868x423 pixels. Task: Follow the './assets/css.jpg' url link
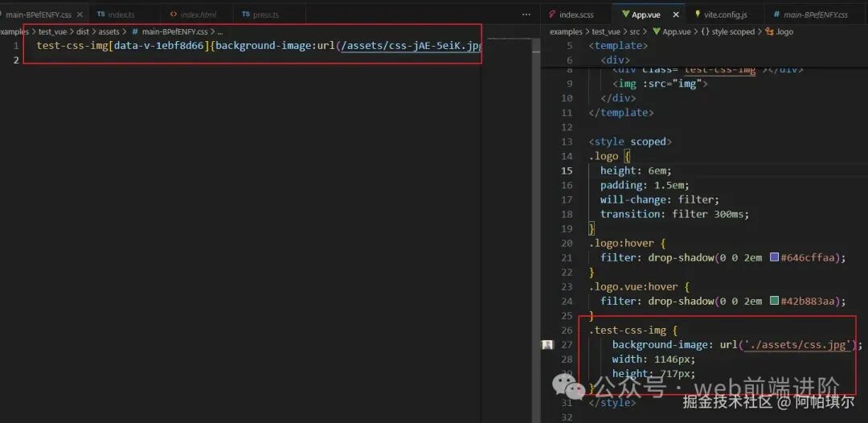point(797,345)
